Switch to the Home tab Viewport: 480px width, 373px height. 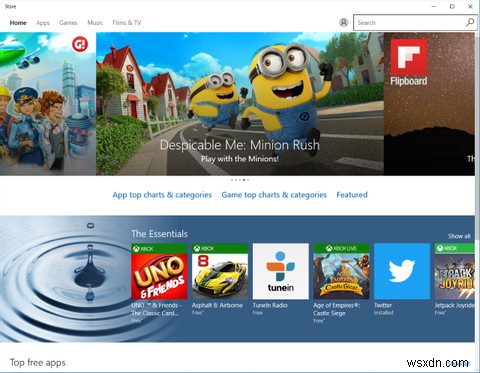point(18,23)
